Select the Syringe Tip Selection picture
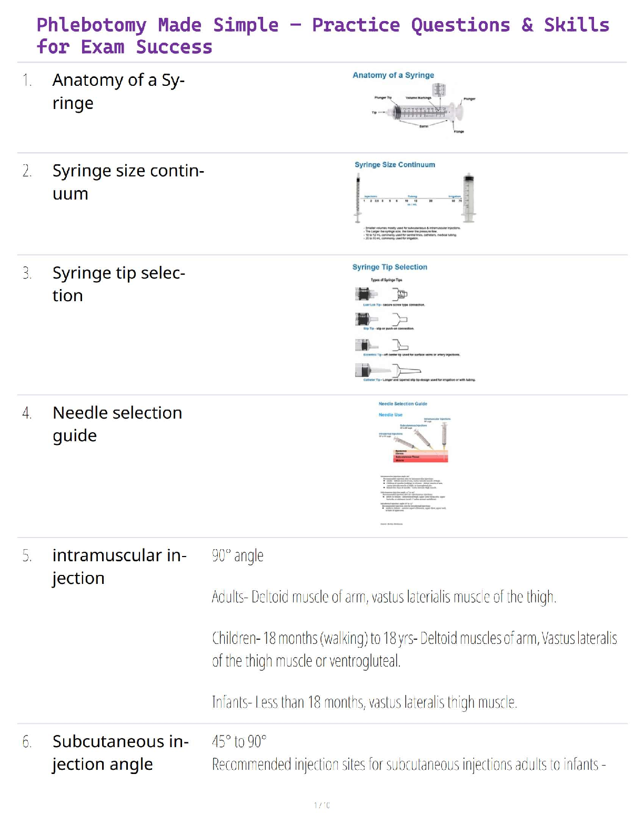Screen dimensions: 644x834 [x=415, y=322]
